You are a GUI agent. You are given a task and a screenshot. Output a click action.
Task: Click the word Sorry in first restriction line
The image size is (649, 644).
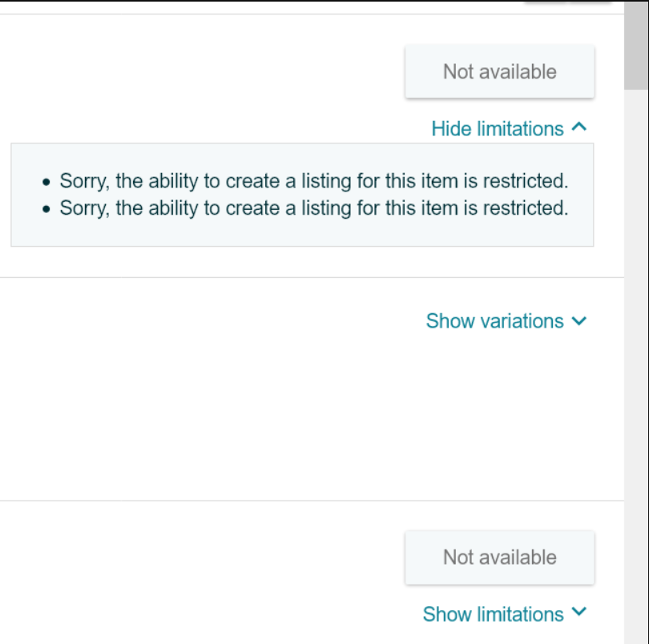(85, 181)
